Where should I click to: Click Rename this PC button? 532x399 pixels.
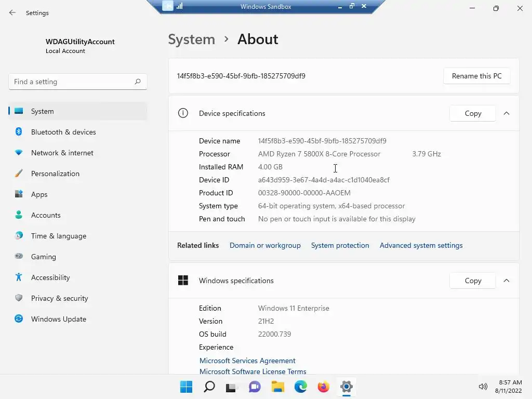pyautogui.click(x=476, y=76)
